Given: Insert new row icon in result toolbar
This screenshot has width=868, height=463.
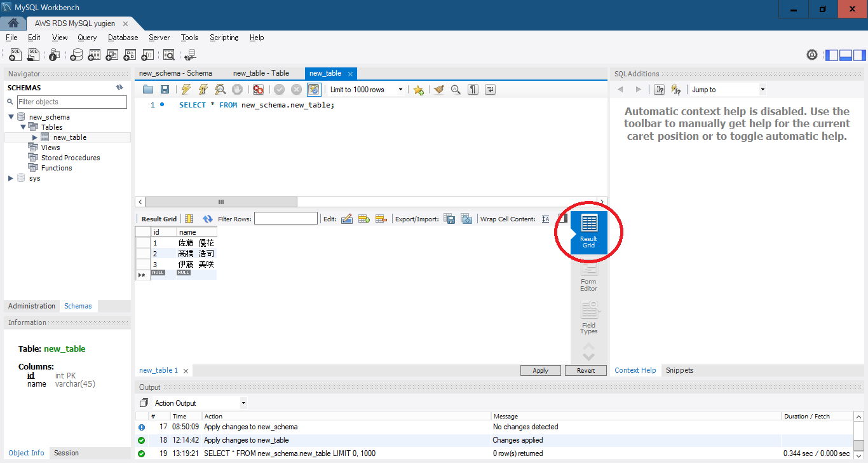Looking at the screenshot, I should click(364, 219).
